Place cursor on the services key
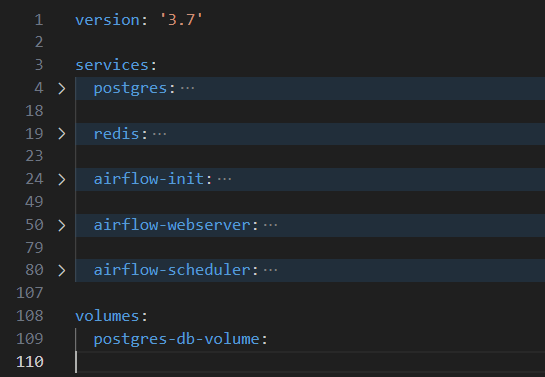Viewport: 545px width, 377px height. [x=112, y=65]
